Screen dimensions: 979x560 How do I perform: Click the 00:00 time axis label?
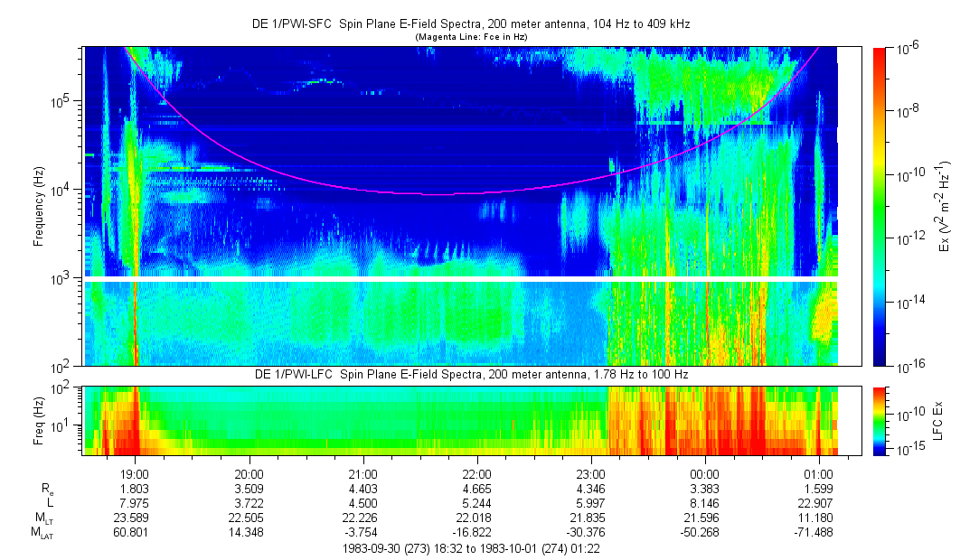coord(705,474)
